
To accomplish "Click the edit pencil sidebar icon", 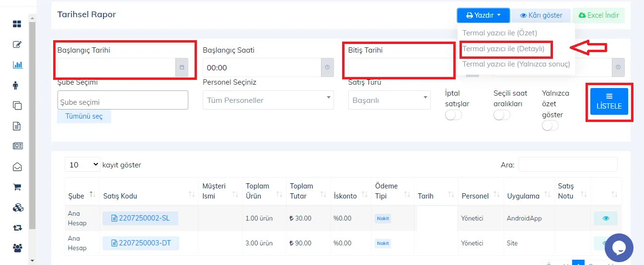I will point(17,44).
